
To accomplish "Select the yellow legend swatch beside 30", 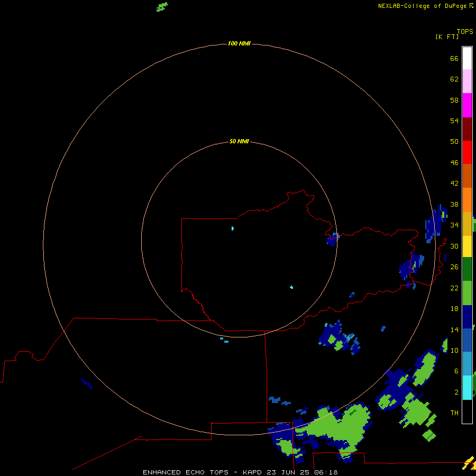I will (x=467, y=246).
